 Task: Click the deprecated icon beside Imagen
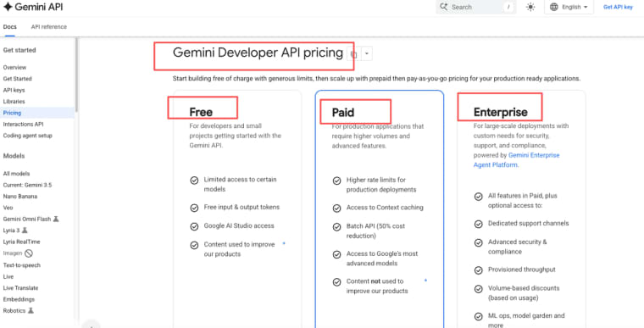[x=29, y=253]
